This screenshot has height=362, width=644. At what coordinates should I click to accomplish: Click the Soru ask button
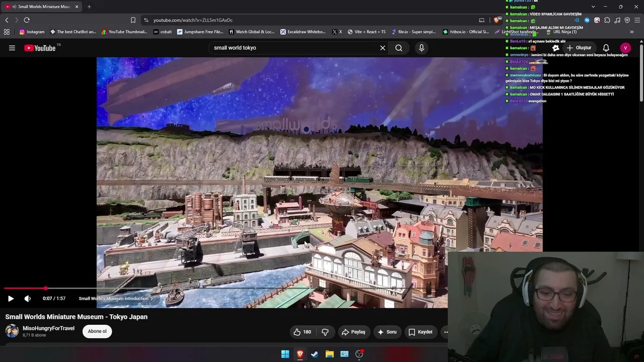coord(387,332)
